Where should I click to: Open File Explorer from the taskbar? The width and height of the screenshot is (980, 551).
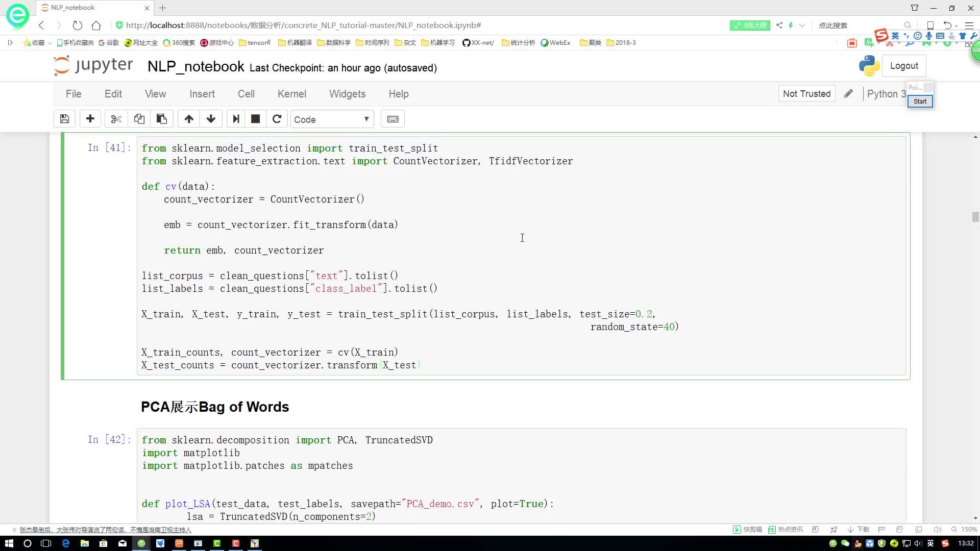tap(84, 543)
